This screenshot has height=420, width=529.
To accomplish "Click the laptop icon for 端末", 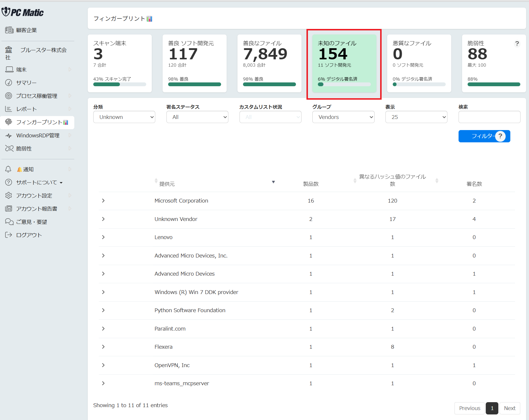I will click(x=9, y=70).
